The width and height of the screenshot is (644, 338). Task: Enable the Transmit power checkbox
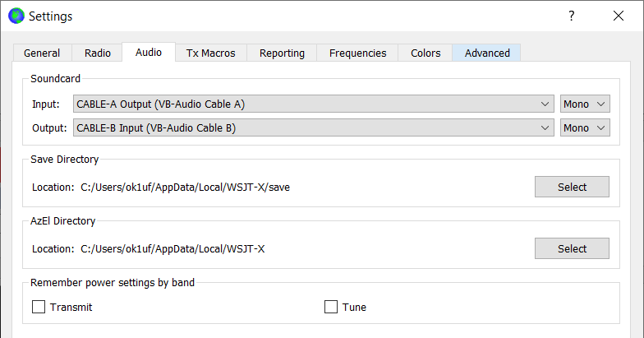(38, 308)
